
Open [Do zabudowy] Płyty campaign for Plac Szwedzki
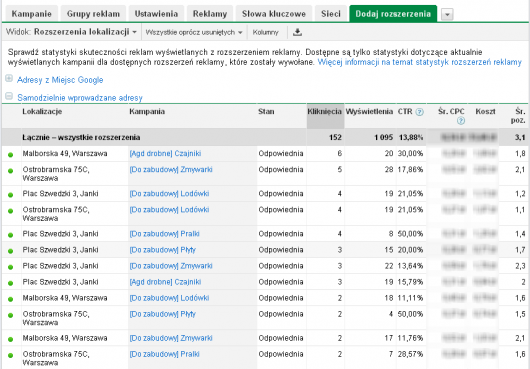[163, 250]
